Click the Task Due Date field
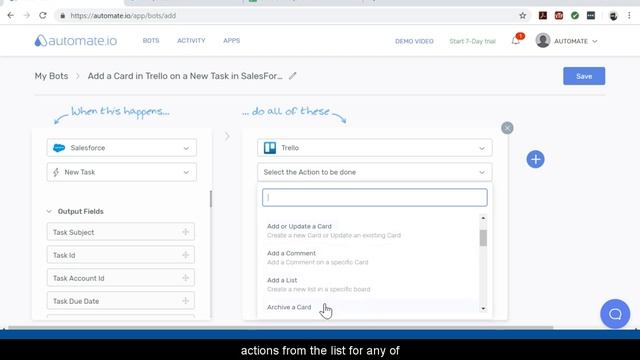Image resolution: width=640 pixels, height=360 pixels. 121,301
